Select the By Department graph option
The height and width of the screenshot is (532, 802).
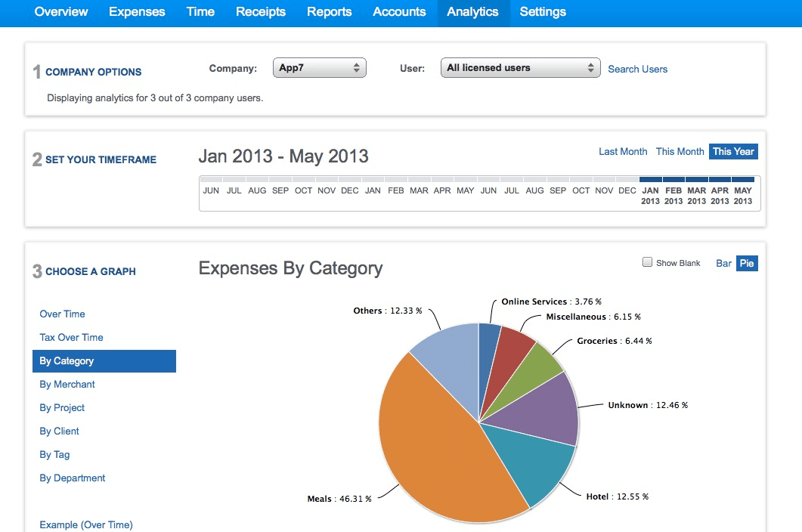tap(72, 478)
